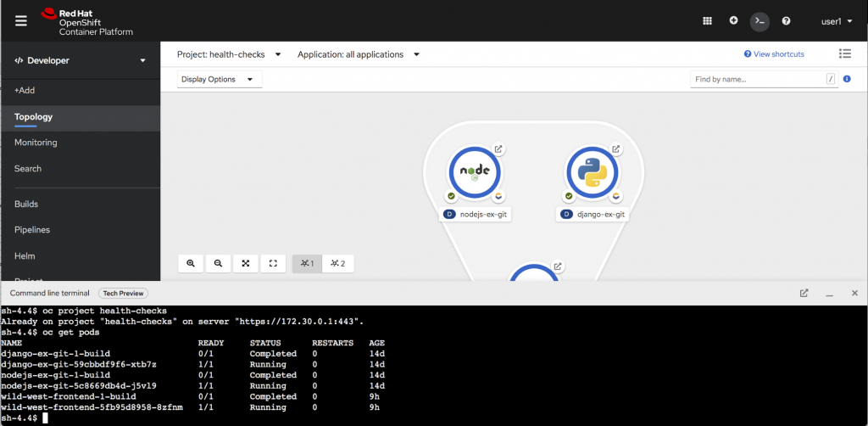Select topology layout 2
868x426 pixels.
click(338, 264)
